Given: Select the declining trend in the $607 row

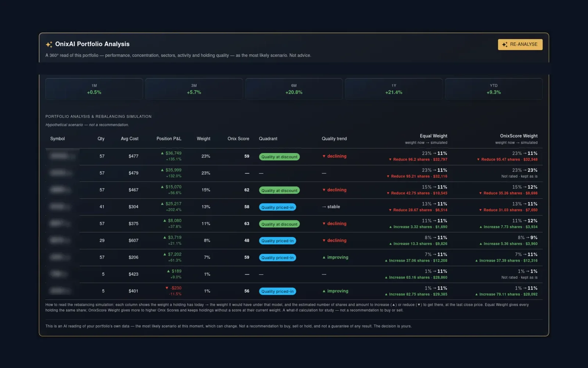Looking at the screenshot, I should [337, 241].
